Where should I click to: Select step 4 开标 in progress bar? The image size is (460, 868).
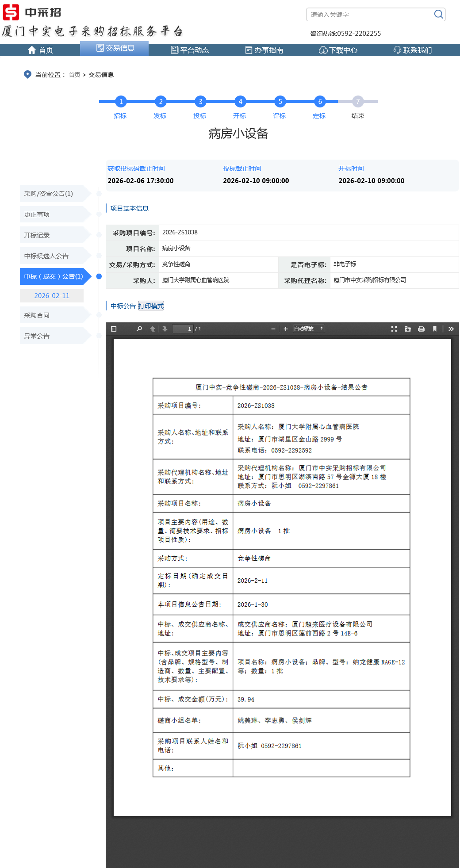click(x=240, y=102)
